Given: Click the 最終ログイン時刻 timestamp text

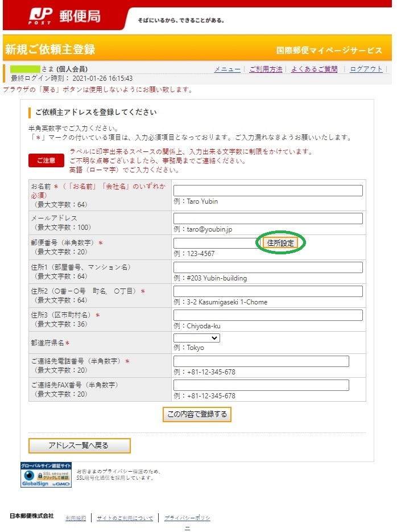Looking at the screenshot, I should click(72, 79).
